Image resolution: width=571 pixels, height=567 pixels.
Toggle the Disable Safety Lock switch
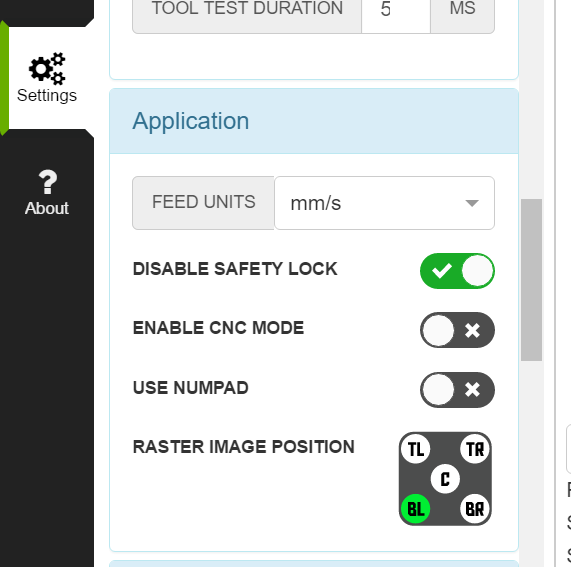[x=457, y=271]
